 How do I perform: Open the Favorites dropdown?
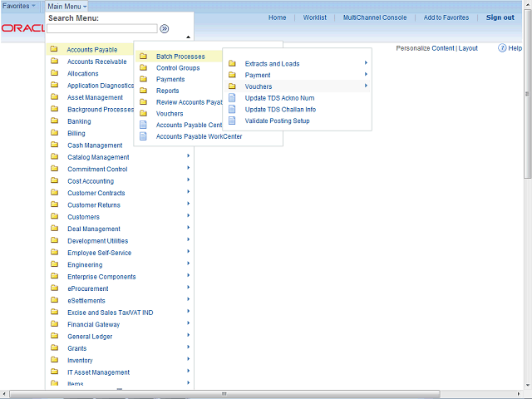[x=19, y=6]
